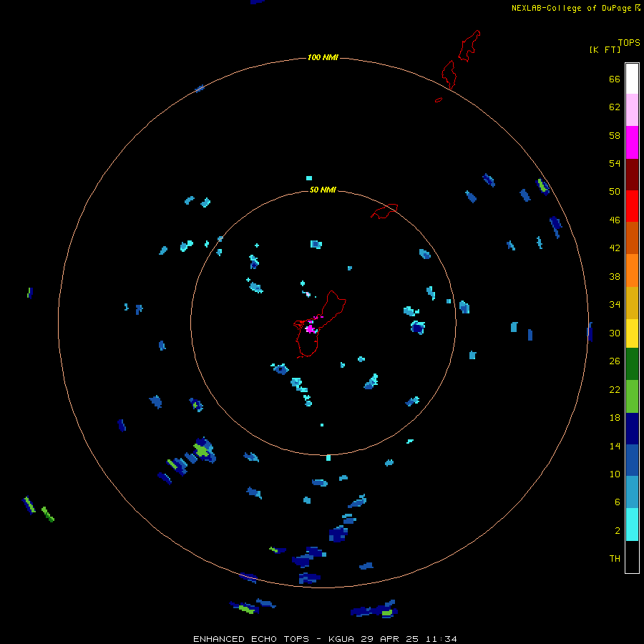Click the Guam island outline's northern tip
644x644 pixels.
tap(332, 293)
